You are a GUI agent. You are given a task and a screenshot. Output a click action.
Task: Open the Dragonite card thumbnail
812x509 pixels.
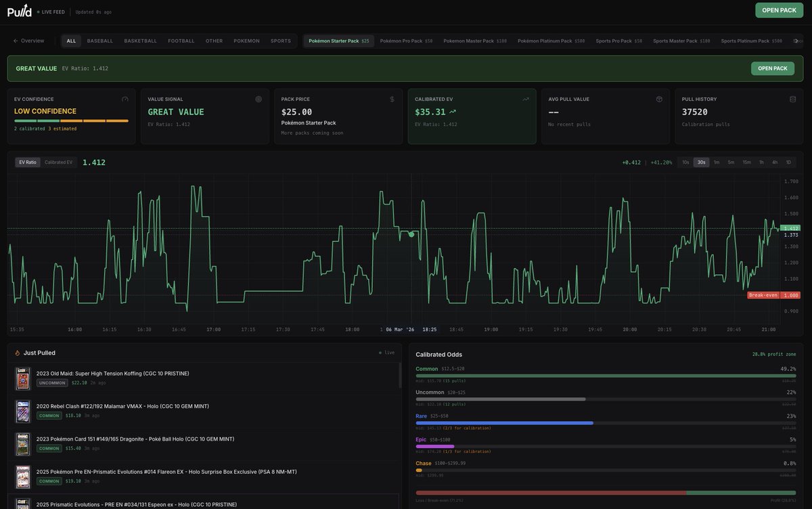point(23,444)
